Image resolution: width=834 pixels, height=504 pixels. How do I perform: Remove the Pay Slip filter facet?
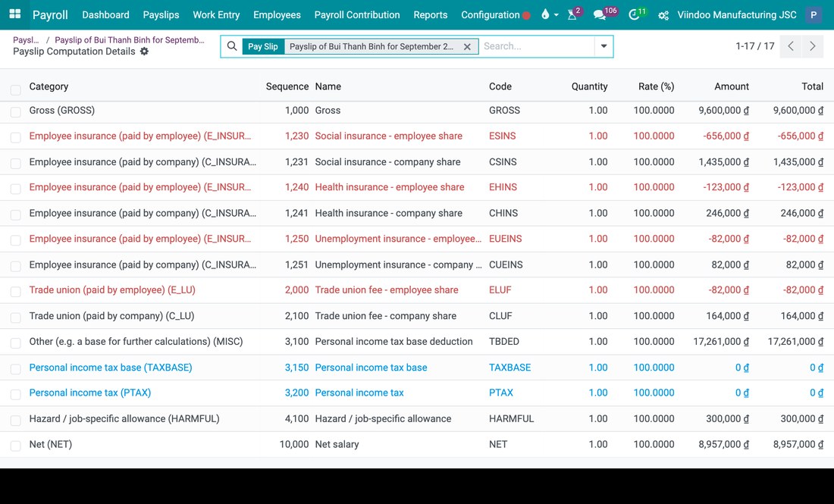(x=467, y=47)
